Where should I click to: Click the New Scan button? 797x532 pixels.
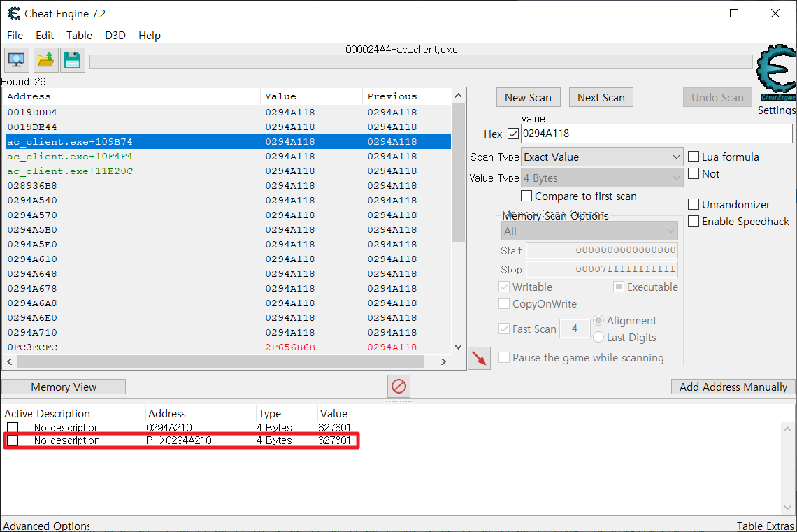click(x=528, y=98)
